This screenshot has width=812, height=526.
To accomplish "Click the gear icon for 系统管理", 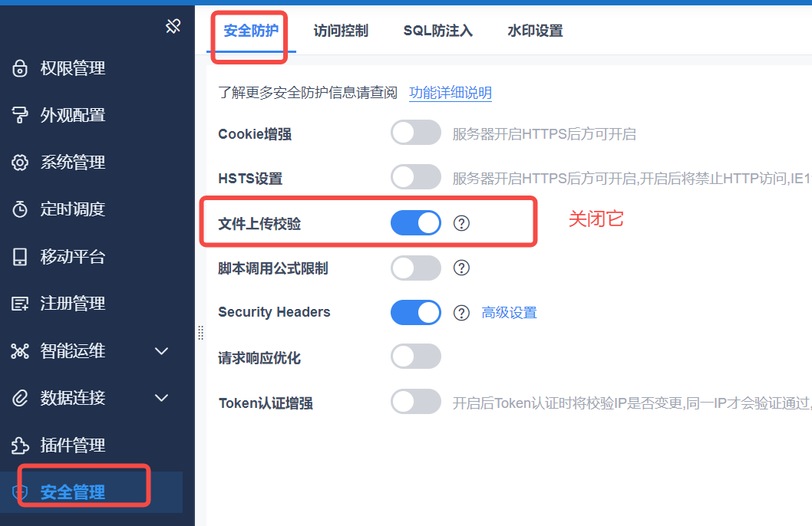I will 20,162.
